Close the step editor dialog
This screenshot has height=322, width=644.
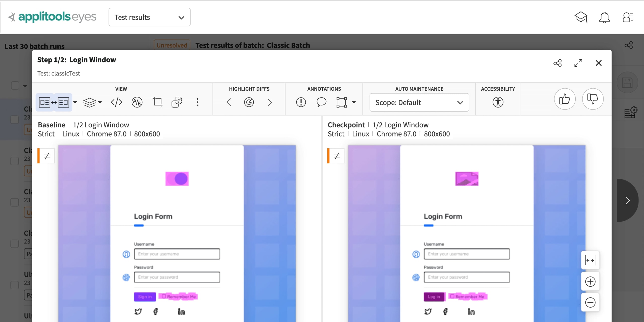tap(599, 63)
